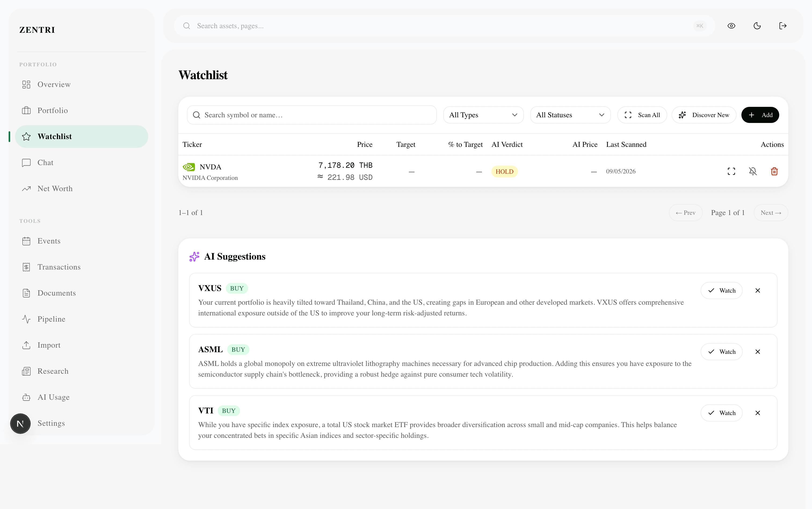This screenshot has width=812, height=509.
Task: Focus the Search symbol or name field
Action: [312, 115]
